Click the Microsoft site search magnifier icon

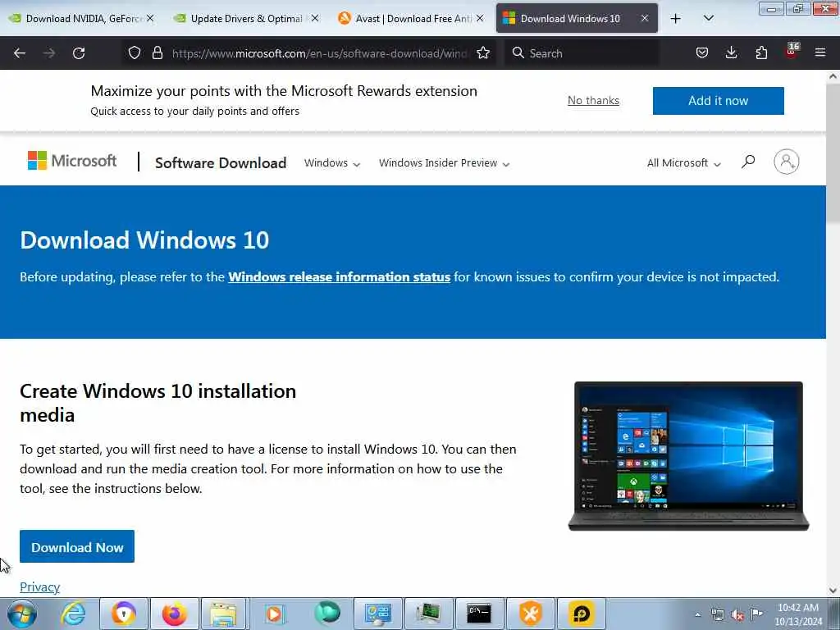(x=748, y=162)
